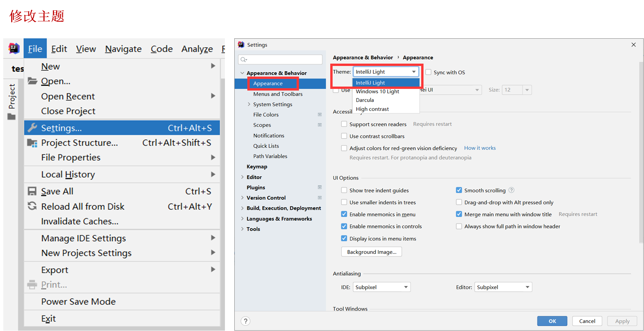Click the Smooth scrolling help icon
Image resolution: width=644 pixels, height=331 pixels.
pyautogui.click(x=511, y=190)
